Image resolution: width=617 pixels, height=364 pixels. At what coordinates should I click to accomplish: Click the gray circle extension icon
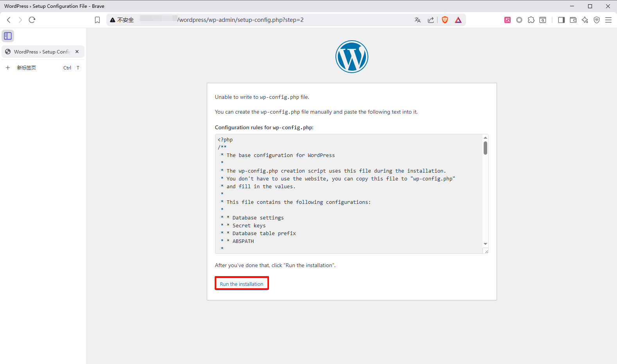pyautogui.click(x=519, y=20)
